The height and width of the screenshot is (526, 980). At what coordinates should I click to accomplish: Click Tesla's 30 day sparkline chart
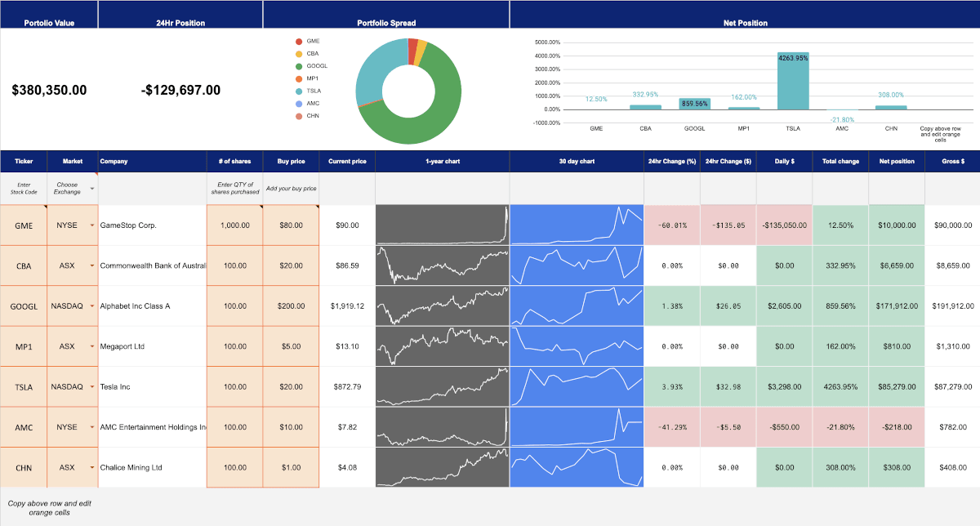pos(577,387)
